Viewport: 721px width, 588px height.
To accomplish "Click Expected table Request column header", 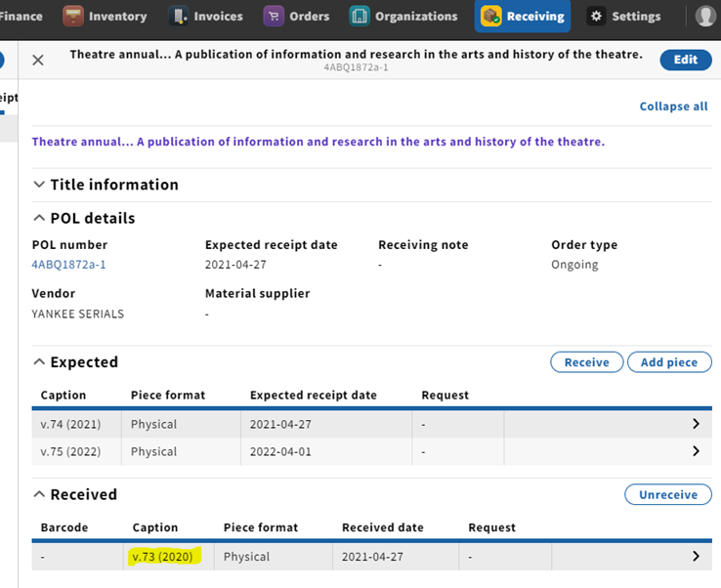I will tap(445, 395).
